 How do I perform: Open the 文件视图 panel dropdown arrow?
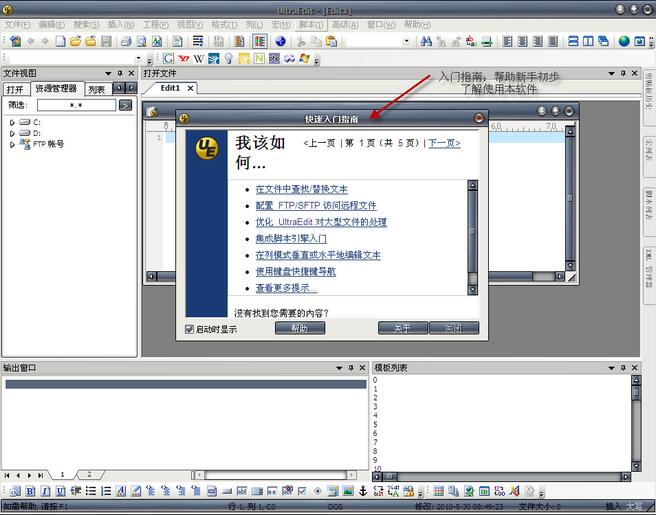(x=108, y=73)
